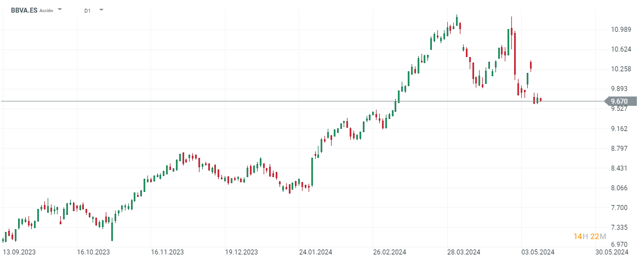Click the 03.05.2024 date label
This screenshot has height=261, width=644.
538,252
